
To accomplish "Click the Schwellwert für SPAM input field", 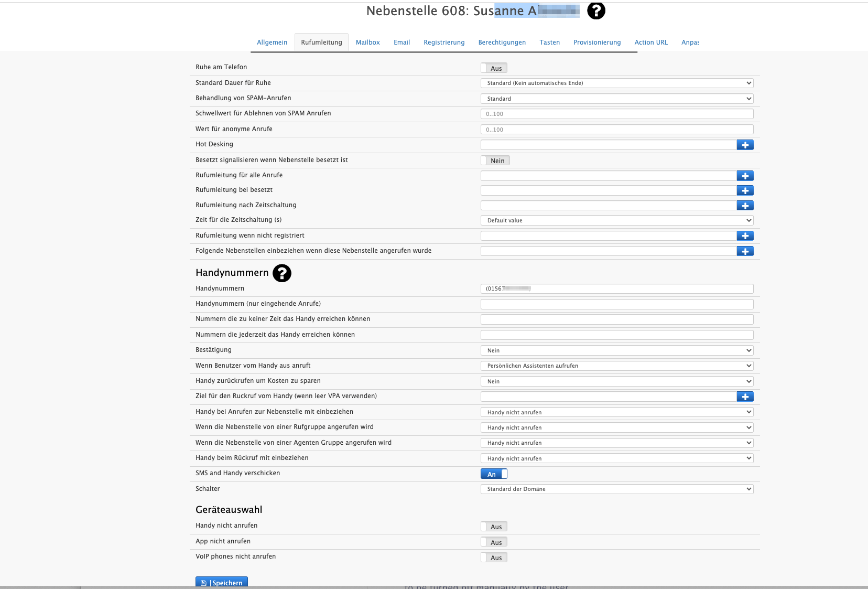I will (616, 114).
